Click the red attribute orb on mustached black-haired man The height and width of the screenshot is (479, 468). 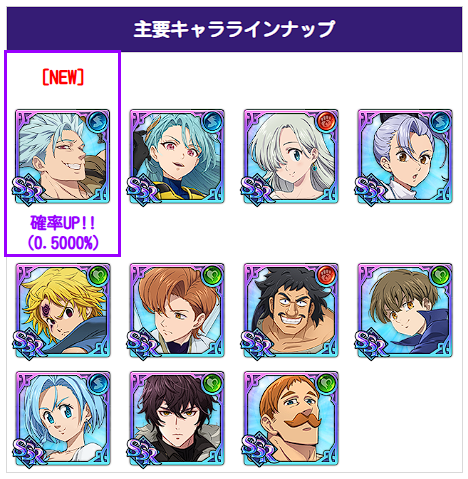326,275
